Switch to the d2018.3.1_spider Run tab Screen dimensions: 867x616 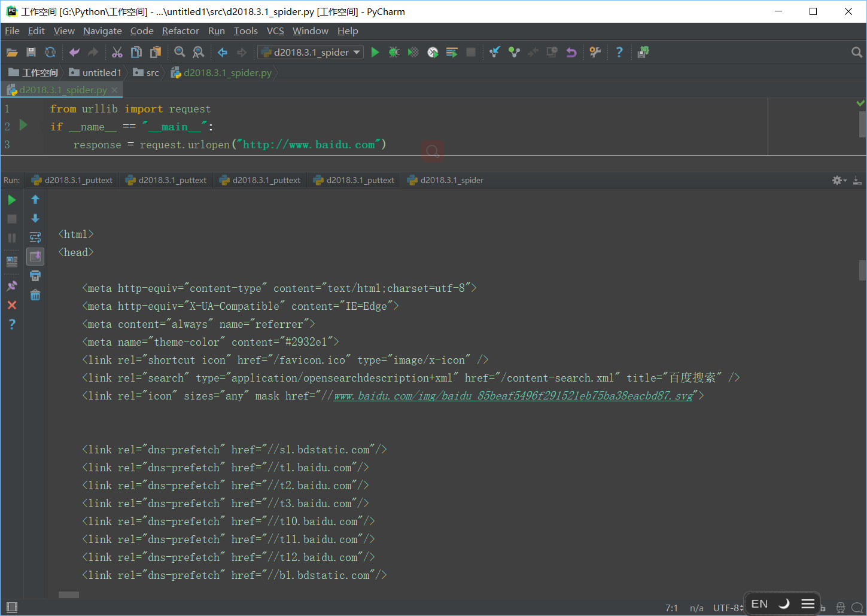(445, 180)
